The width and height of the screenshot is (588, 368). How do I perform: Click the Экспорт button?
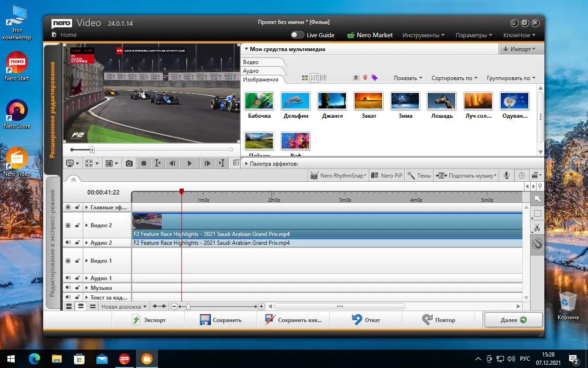pyautogui.click(x=149, y=320)
